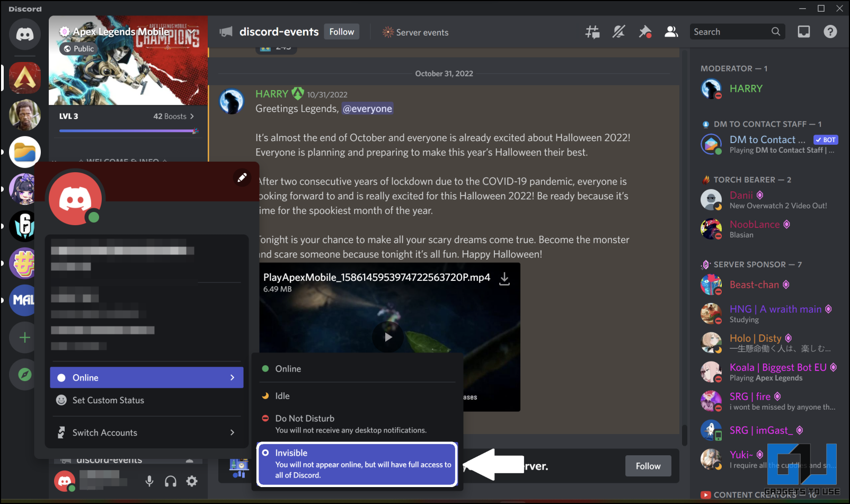
Task: Click @everyone mention
Action: (x=367, y=109)
